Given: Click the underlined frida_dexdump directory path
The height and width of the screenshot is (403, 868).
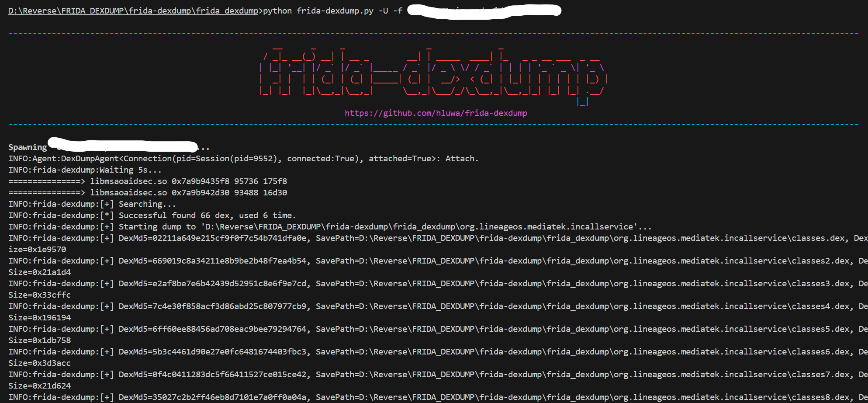Looking at the screenshot, I should pyautogui.click(x=133, y=11).
